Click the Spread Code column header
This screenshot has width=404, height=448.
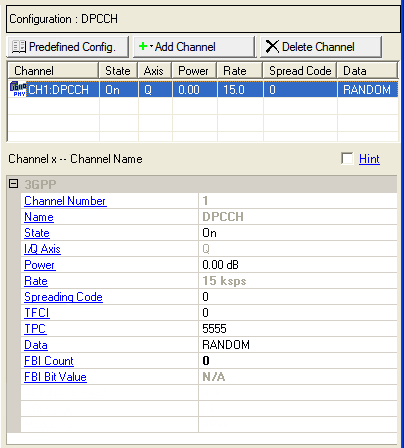(300, 71)
